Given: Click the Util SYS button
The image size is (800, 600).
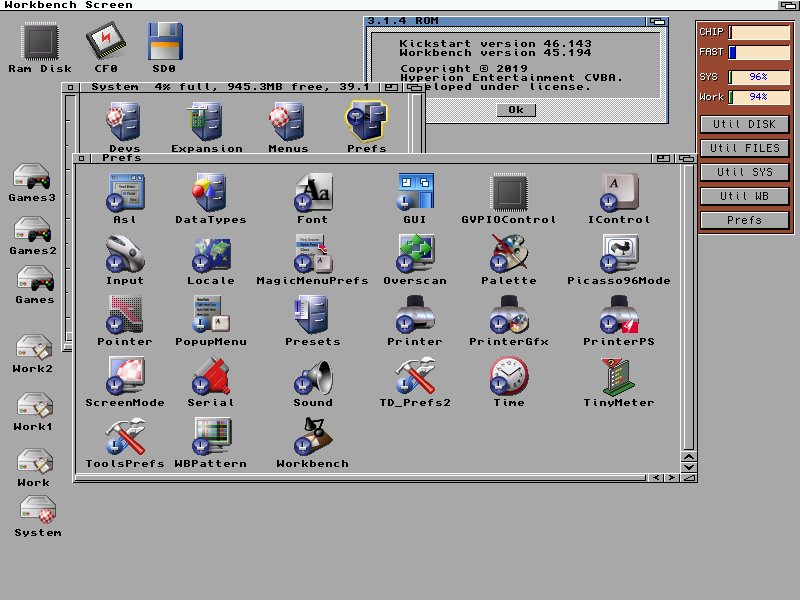Looking at the screenshot, I should click(744, 172).
